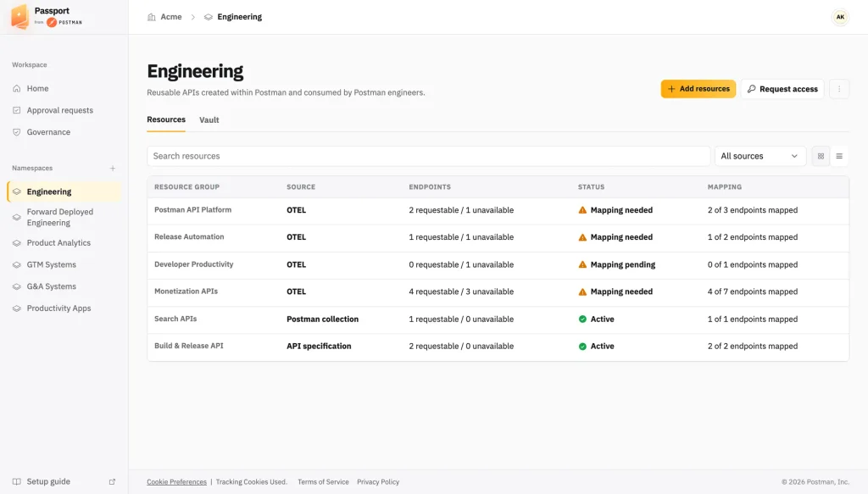Focus the Search resources field

428,156
